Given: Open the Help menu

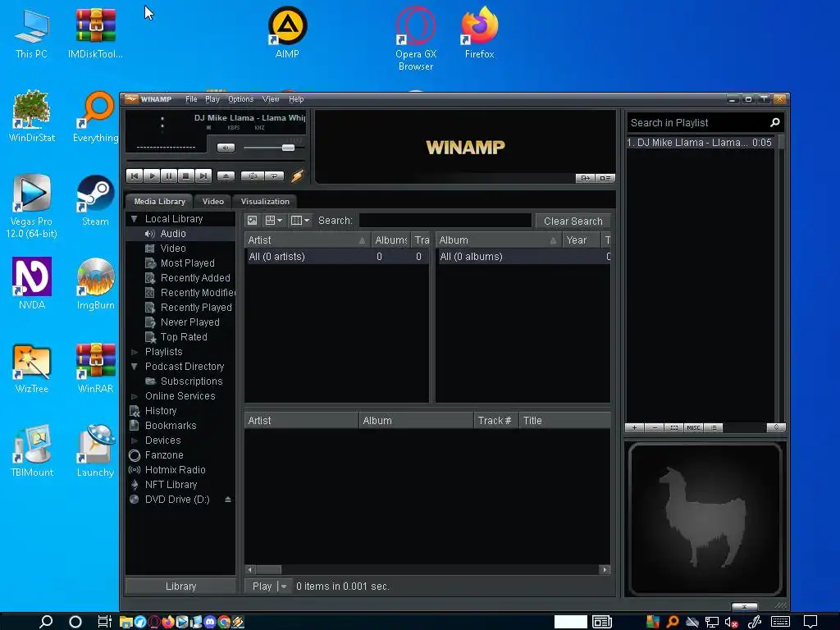Looking at the screenshot, I should [x=296, y=99].
